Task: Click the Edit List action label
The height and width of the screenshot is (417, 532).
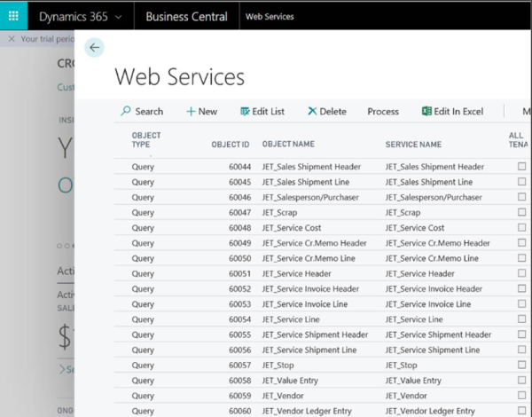Action: click(x=268, y=112)
